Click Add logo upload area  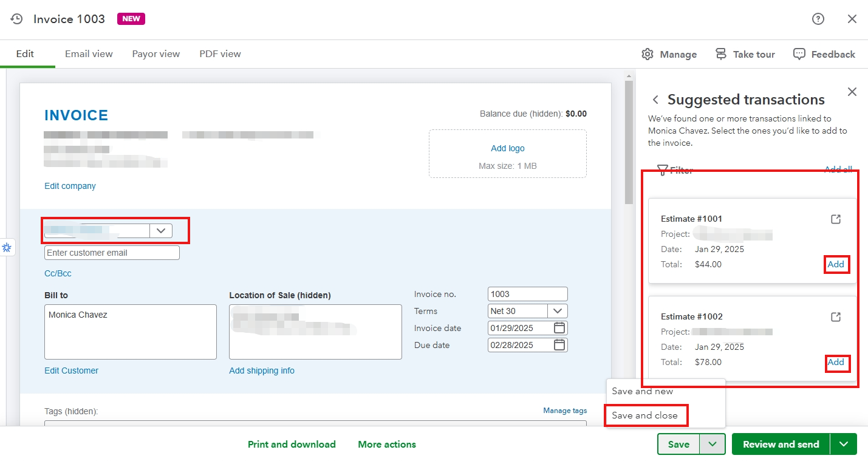[507, 154]
